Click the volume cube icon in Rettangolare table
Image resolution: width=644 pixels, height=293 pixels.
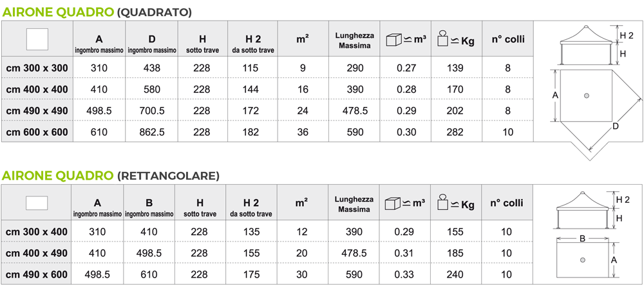coord(393,203)
